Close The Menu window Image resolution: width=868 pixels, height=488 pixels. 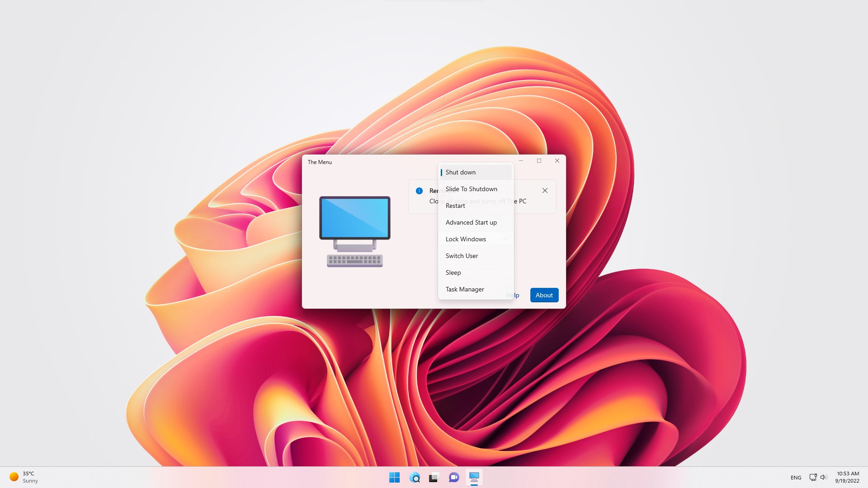pos(557,161)
